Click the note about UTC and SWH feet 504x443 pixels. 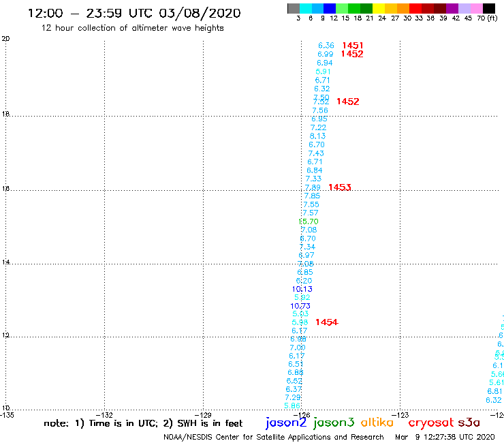click(143, 423)
